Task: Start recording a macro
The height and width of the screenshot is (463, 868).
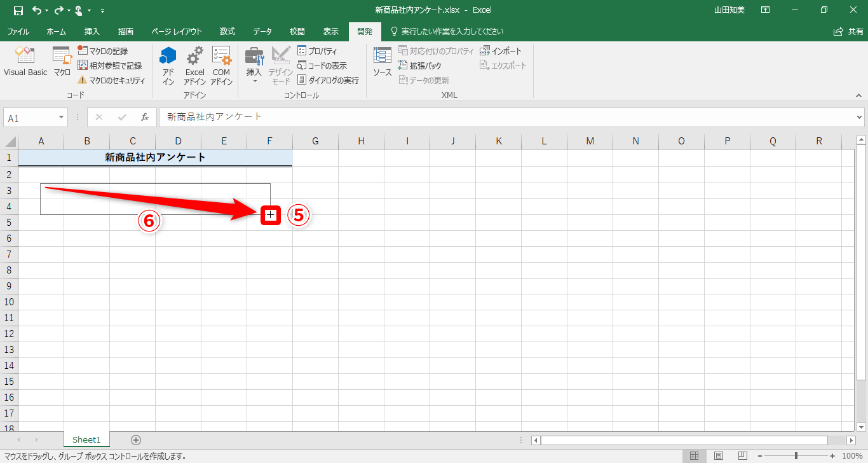Action: point(103,51)
